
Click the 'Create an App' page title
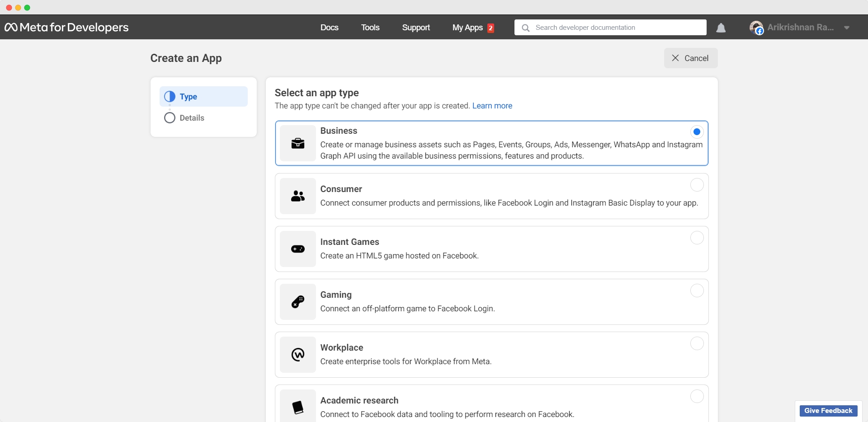[x=186, y=58]
